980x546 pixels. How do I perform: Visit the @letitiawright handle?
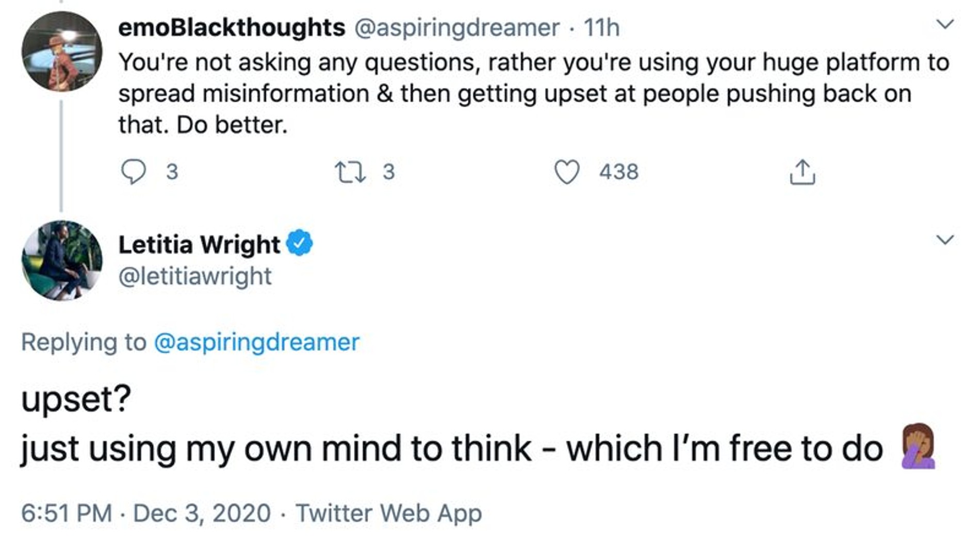click(x=195, y=276)
